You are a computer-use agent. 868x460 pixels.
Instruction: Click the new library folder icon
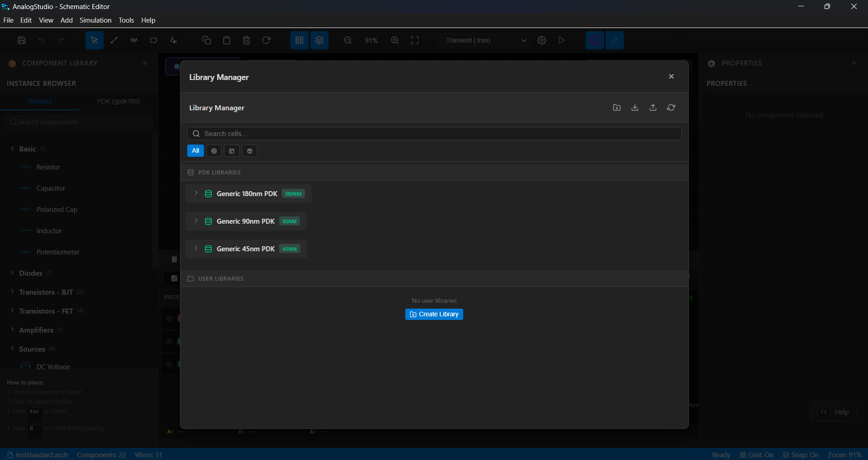point(617,108)
